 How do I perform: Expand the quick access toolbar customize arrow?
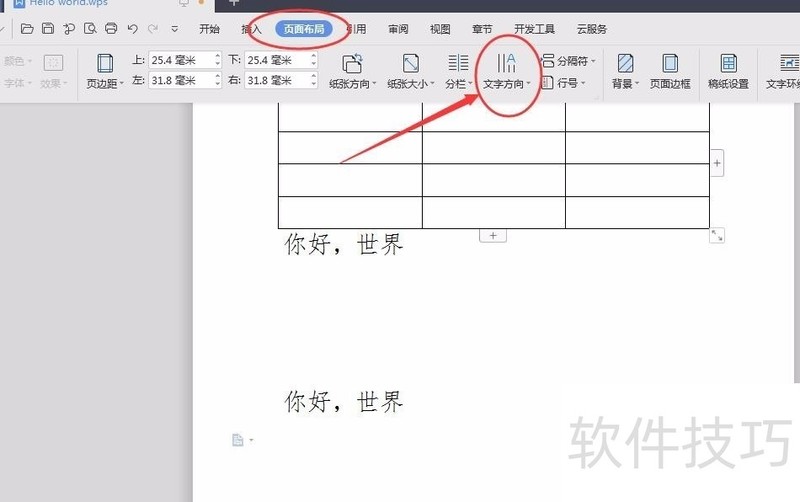[174, 29]
